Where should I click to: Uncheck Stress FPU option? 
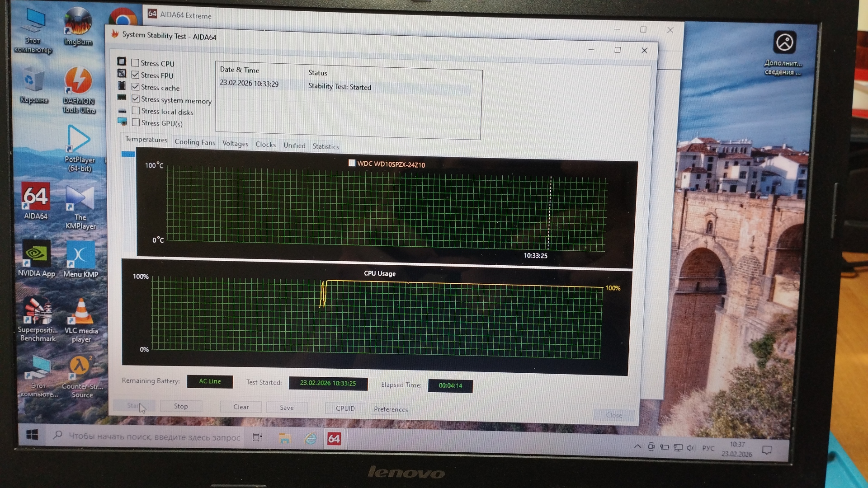(x=135, y=75)
